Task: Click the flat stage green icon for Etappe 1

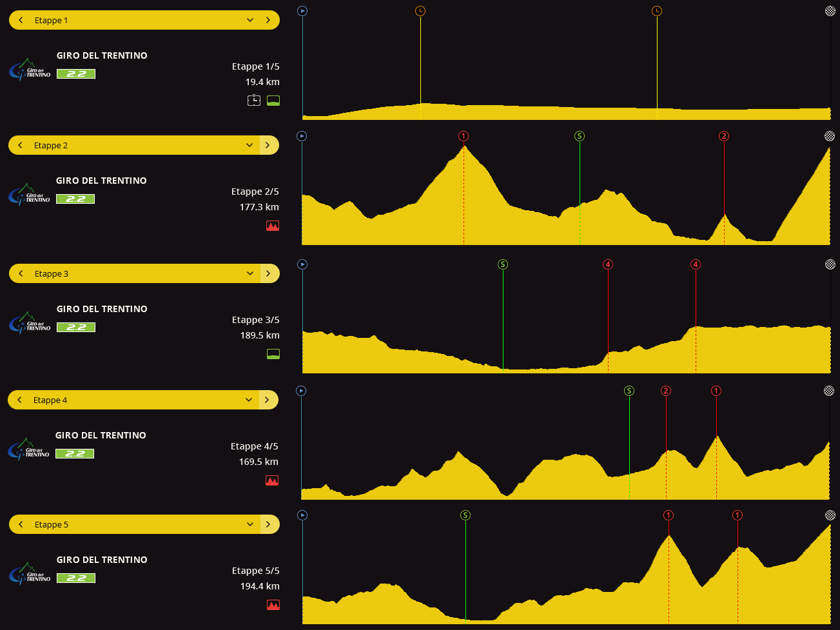Action: click(x=273, y=101)
